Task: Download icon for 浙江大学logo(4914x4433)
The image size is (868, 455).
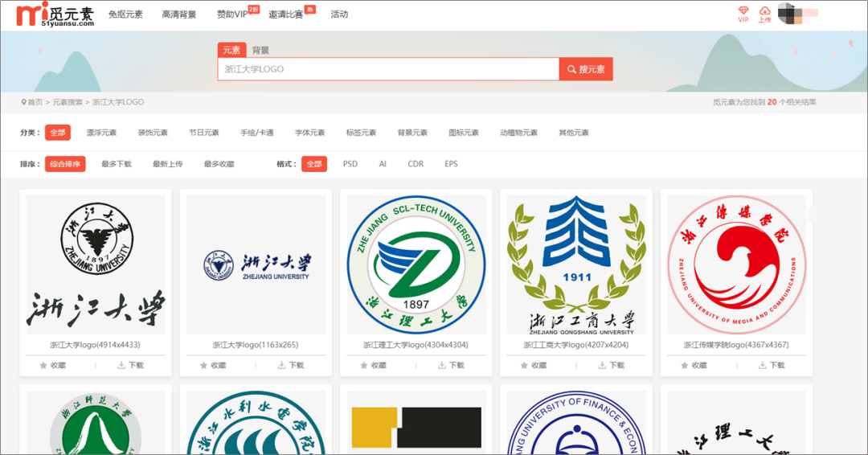Action: 121,365
